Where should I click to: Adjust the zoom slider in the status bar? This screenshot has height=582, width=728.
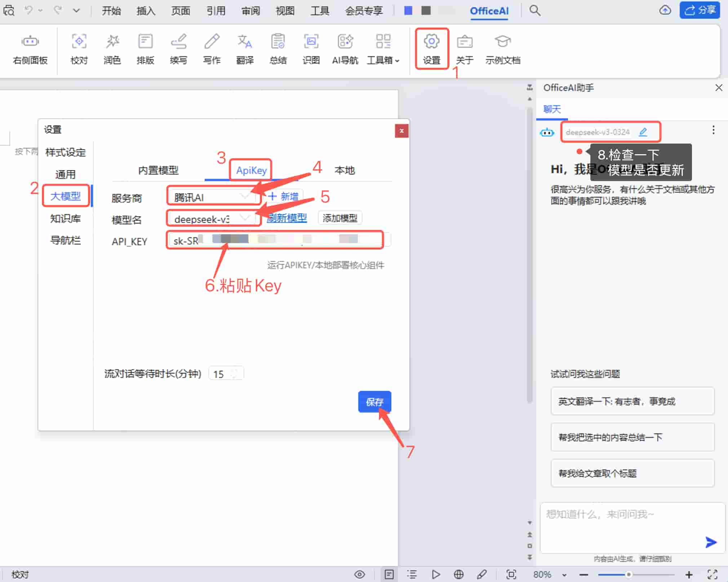[629, 574]
